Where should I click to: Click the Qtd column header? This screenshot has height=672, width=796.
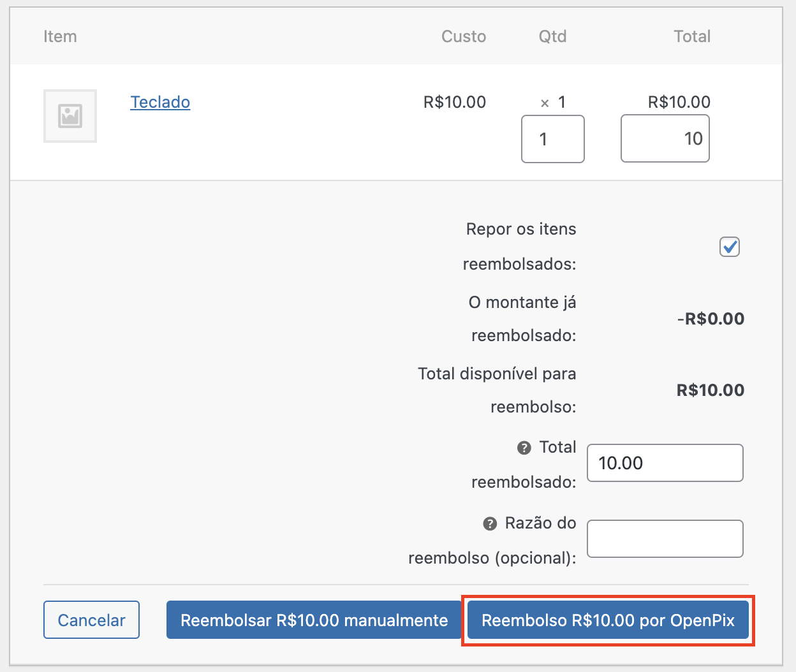[552, 36]
